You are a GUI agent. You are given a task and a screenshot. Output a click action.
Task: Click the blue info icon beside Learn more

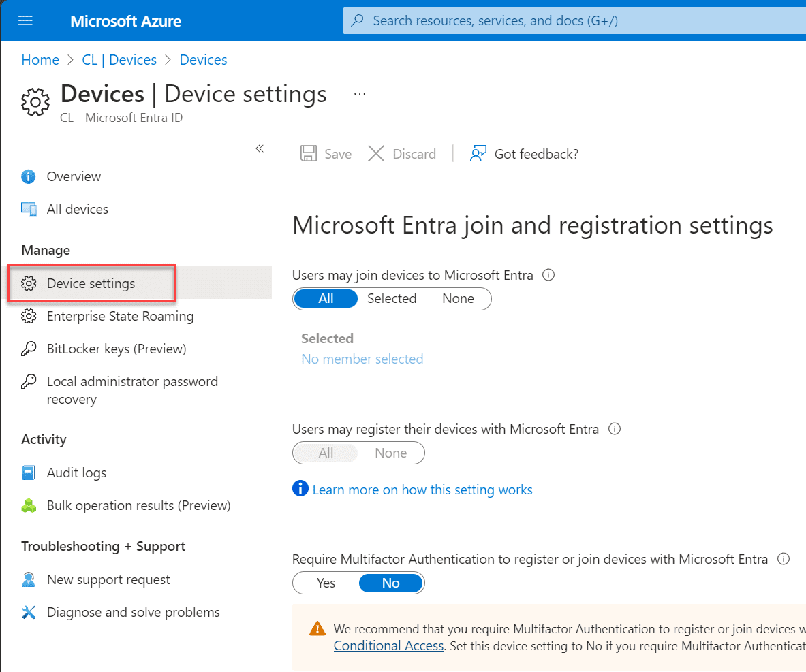300,489
